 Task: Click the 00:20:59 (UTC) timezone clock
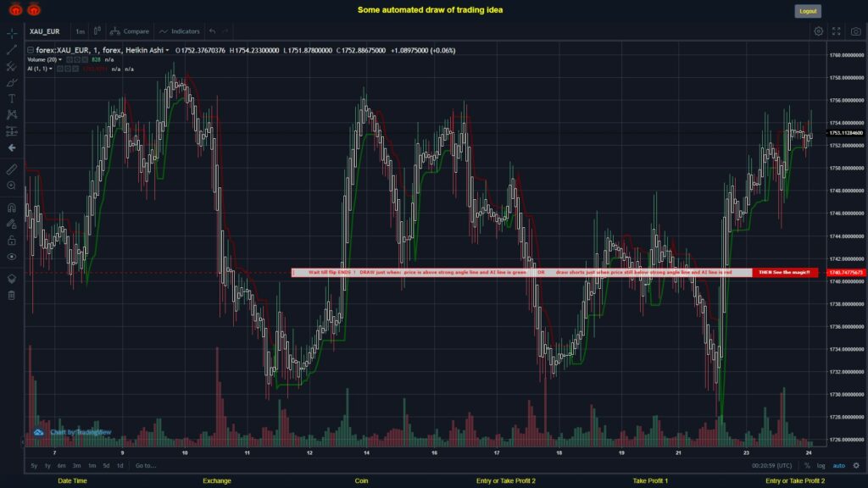click(x=771, y=465)
